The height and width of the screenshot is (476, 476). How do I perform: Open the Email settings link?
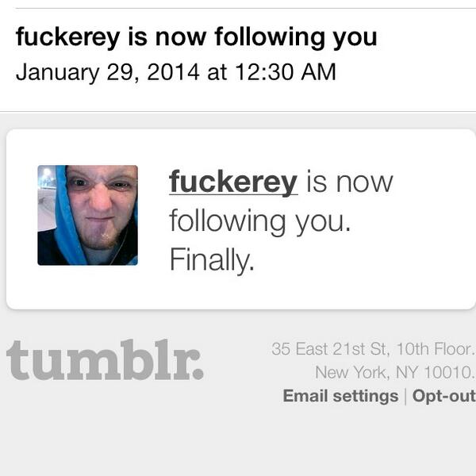click(340, 396)
